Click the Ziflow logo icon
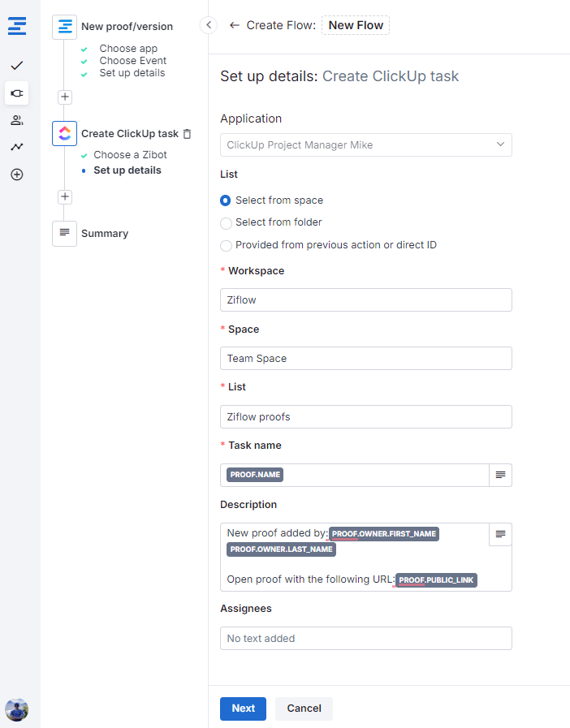The width and height of the screenshot is (570, 728). coord(16,25)
